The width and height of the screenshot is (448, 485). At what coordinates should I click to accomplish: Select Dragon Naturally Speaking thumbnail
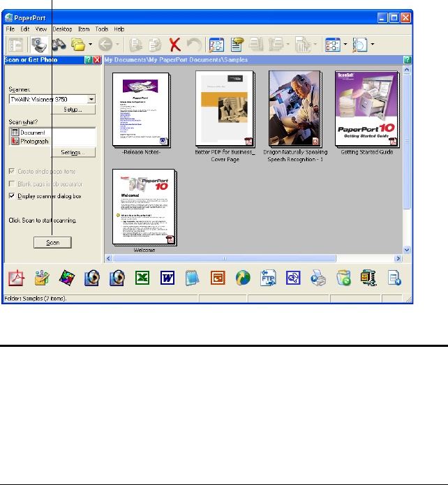pyautogui.click(x=295, y=109)
